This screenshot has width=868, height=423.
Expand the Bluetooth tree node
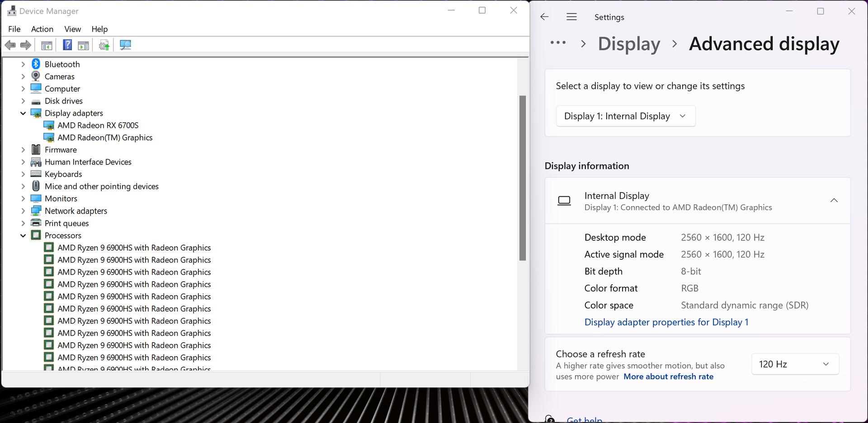[x=23, y=64]
